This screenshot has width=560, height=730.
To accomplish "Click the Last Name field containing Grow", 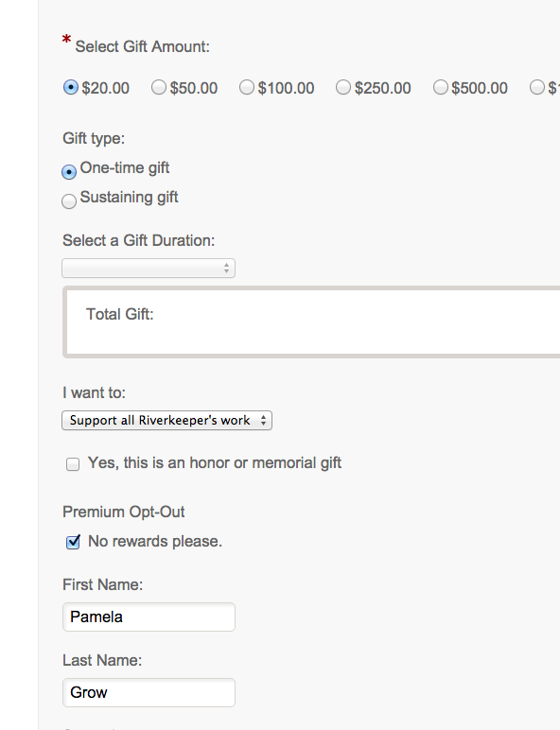I will point(149,692).
